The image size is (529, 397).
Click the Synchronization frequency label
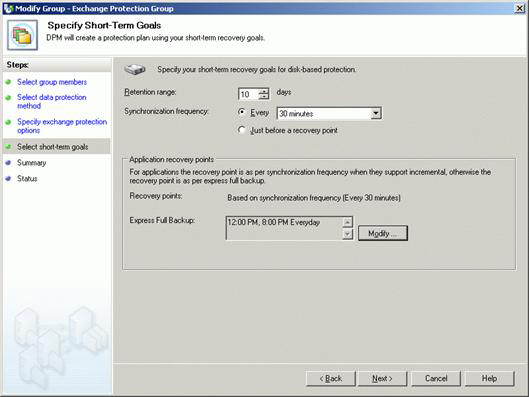[x=166, y=111]
